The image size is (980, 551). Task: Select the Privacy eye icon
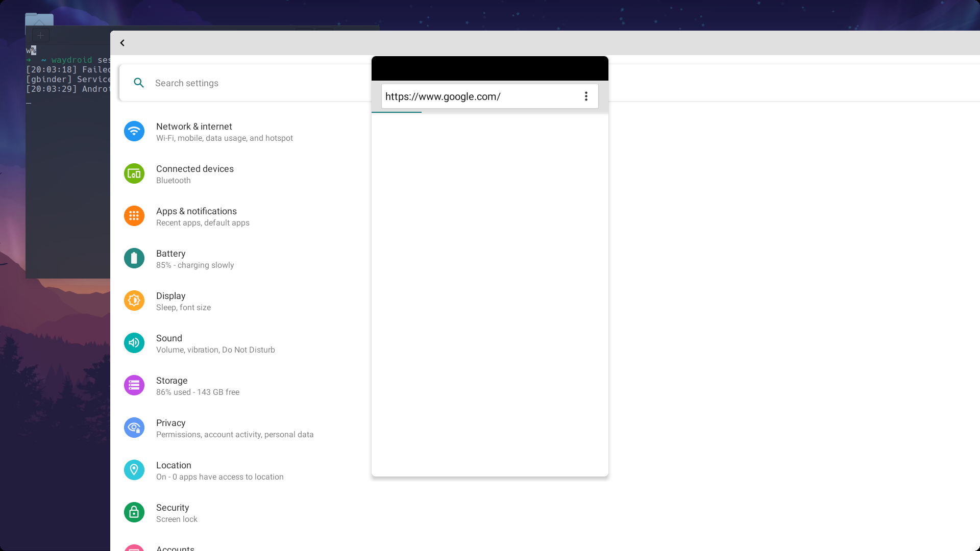coord(134,428)
